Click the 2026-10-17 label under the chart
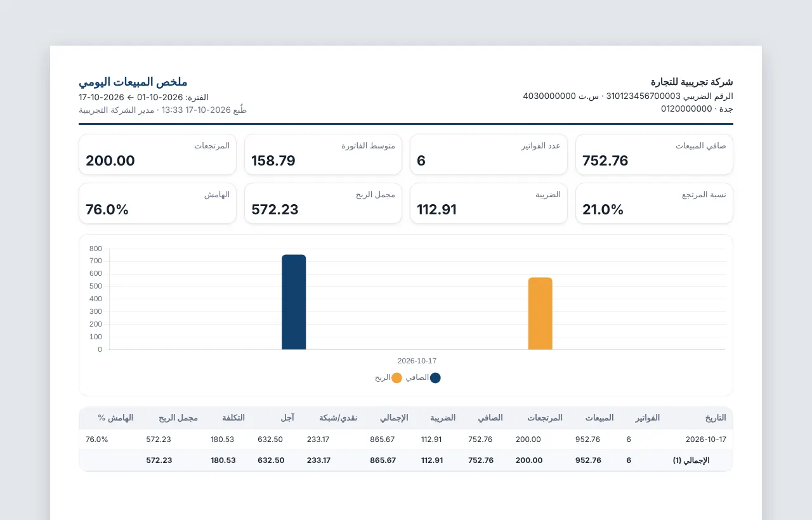 [417, 361]
